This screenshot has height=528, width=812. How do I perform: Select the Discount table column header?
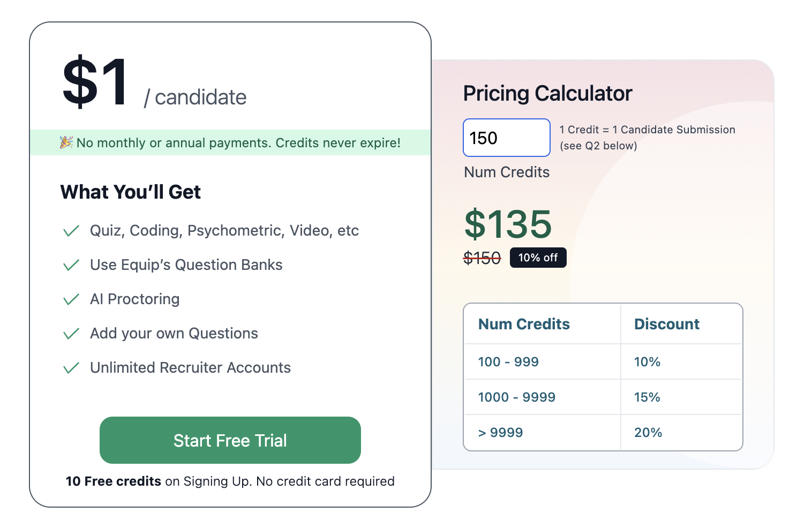pos(667,324)
